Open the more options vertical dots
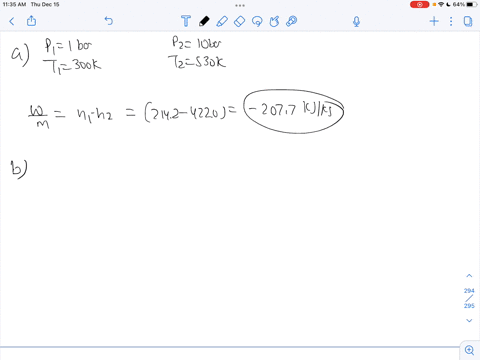 (451, 21)
